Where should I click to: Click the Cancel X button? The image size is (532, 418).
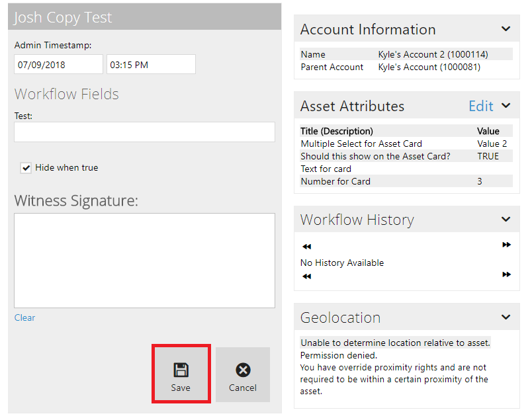pyautogui.click(x=243, y=375)
